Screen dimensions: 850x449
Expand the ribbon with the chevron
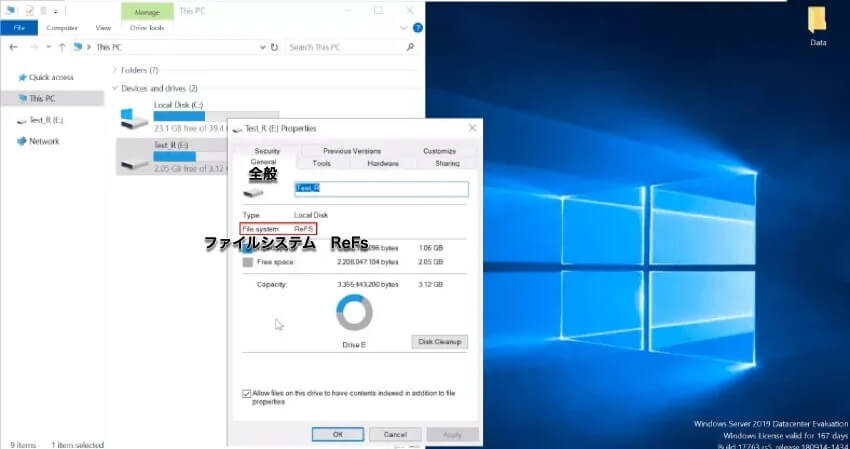403,28
